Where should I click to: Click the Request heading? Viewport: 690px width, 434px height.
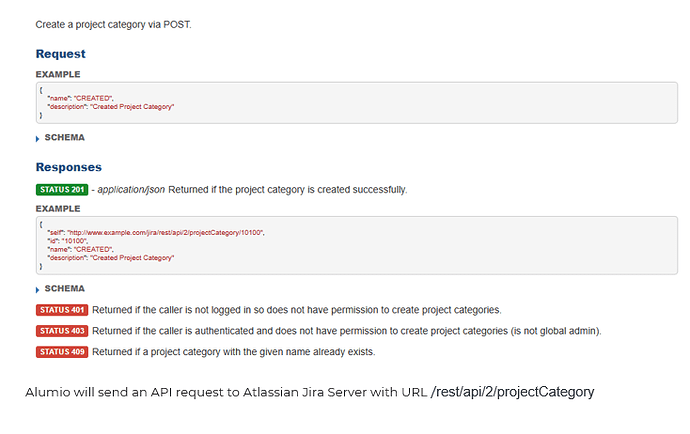(x=61, y=54)
